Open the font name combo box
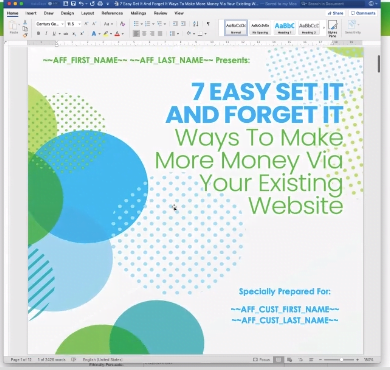This screenshot has height=370, width=390. click(x=50, y=24)
